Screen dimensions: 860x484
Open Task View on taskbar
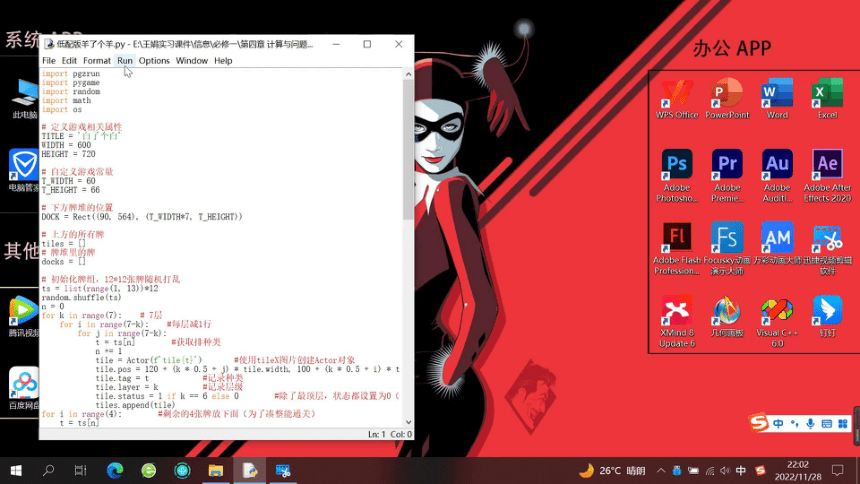(81, 470)
